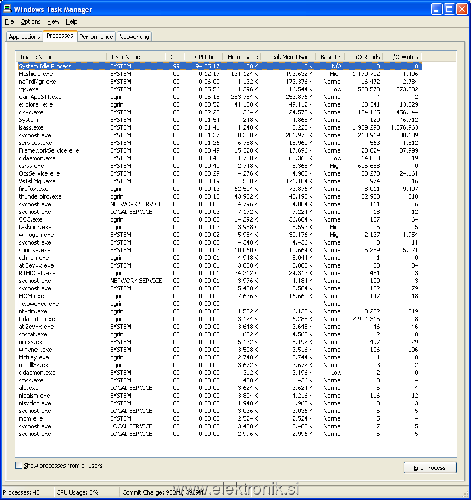Select the lsass.exe process row
The height and width of the screenshot is (500, 471).
219,128
